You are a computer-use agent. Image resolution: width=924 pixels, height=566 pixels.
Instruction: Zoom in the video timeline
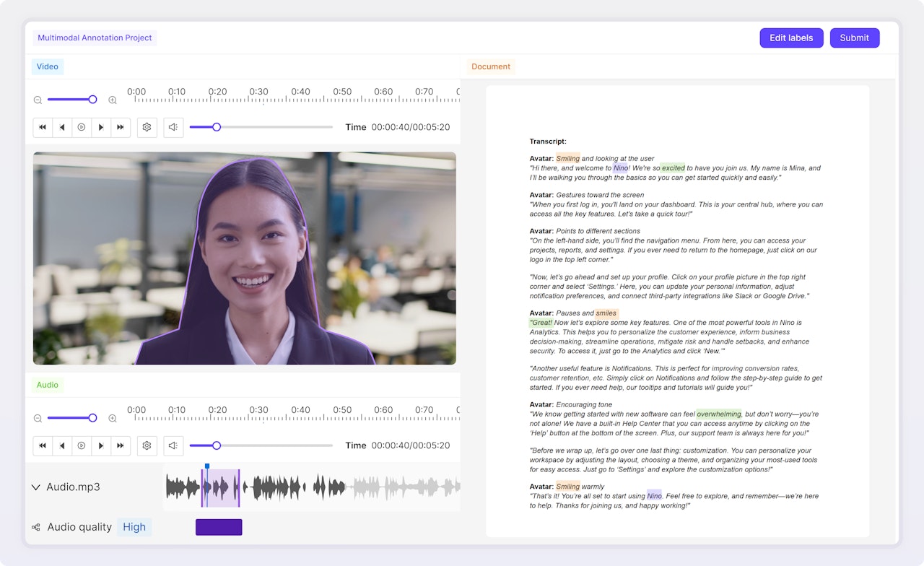113,100
